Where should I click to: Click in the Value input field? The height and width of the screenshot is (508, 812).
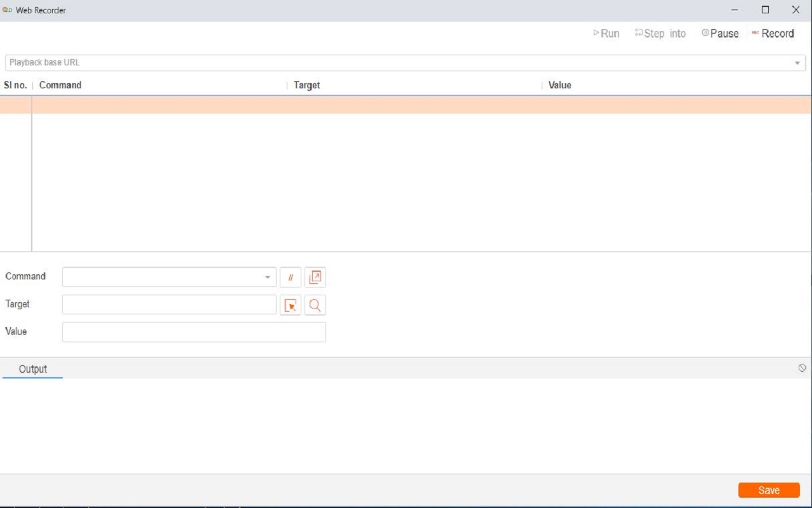pyautogui.click(x=194, y=332)
